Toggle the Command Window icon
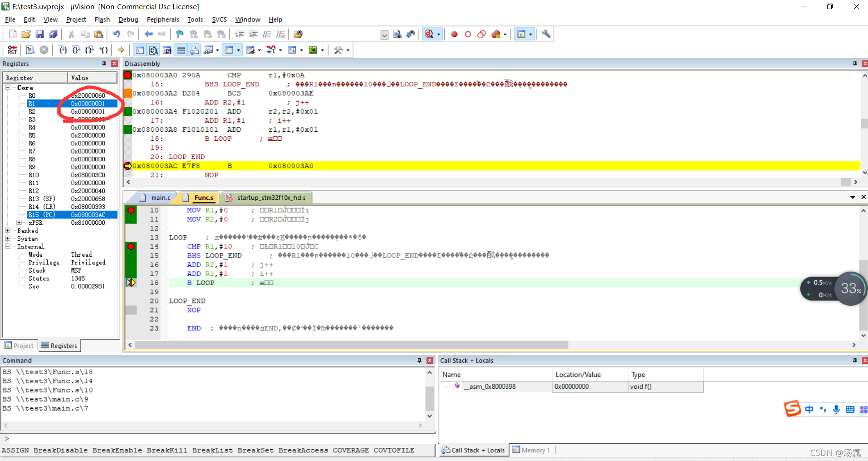The image size is (868, 461). click(140, 50)
